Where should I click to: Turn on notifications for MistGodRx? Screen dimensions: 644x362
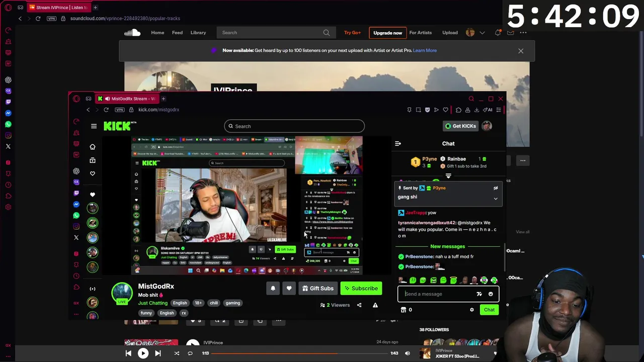click(x=273, y=289)
